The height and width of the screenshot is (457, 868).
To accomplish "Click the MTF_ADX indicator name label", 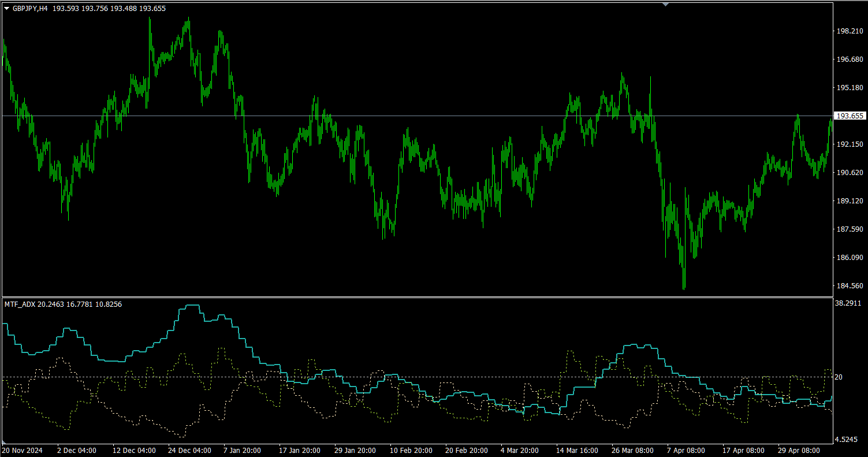I will pos(20,304).
